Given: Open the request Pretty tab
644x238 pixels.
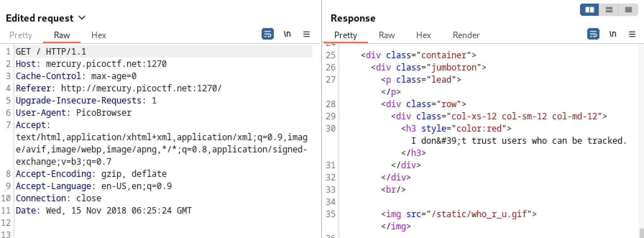Looking at the screenshot, I should pos(21,35).
